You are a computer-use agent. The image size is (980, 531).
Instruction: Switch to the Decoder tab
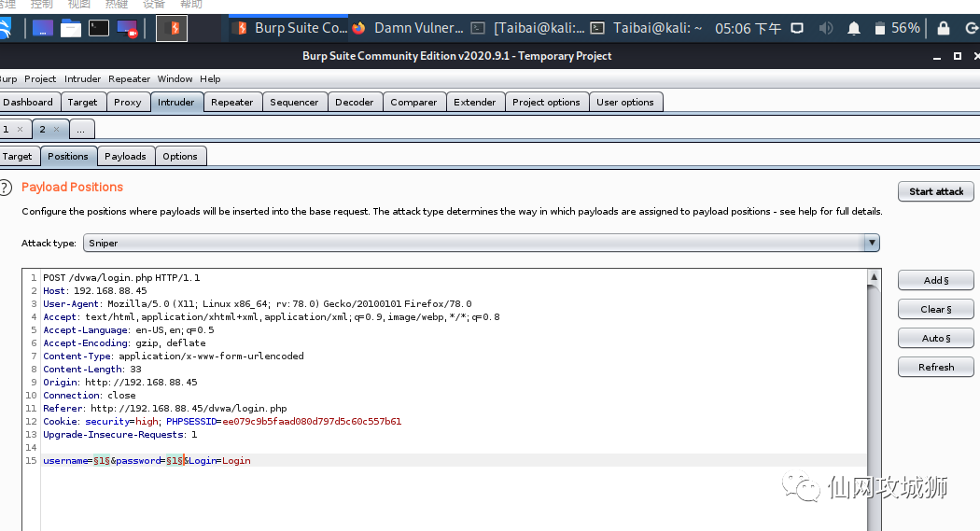[x=355, y=102]
